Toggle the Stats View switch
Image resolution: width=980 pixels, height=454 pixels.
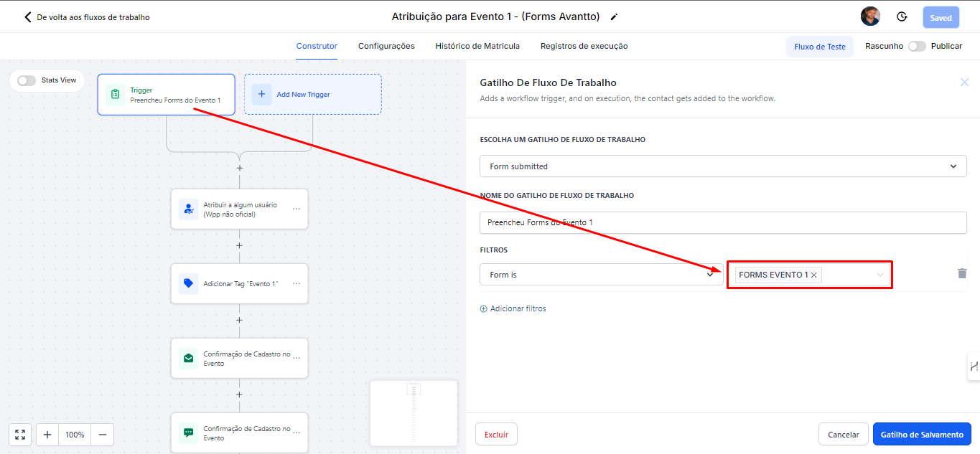click(x=27, y=80)
